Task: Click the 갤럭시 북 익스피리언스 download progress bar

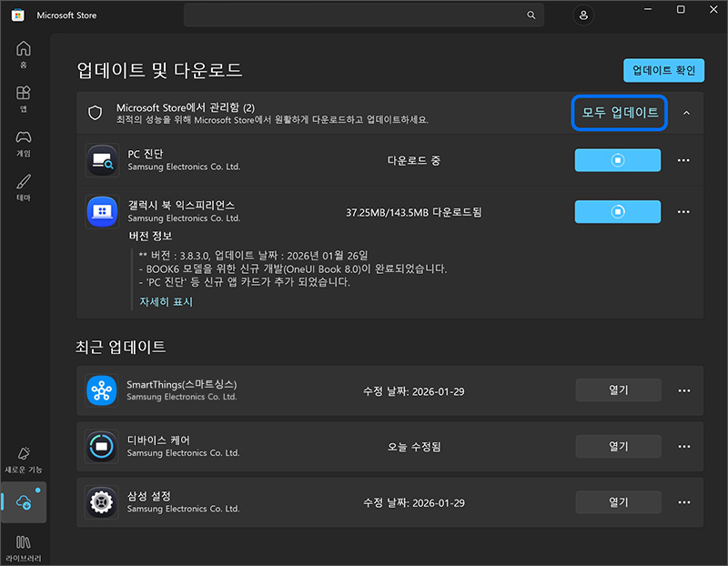Action: pyautogui.click(x=618, y=211)
